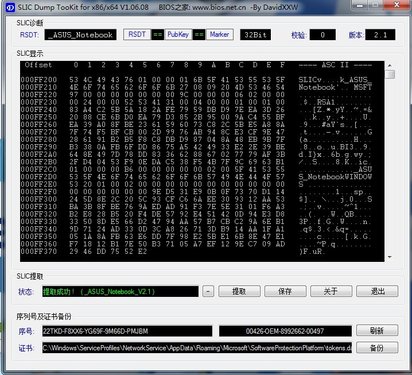Click the SLIC Dump ToolKit title bar icon
Screen dimensions: 412x375
[10, 7]
